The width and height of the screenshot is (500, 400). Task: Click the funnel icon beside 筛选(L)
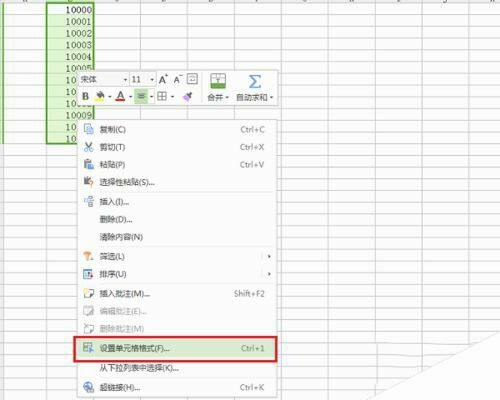click(88, 256)
